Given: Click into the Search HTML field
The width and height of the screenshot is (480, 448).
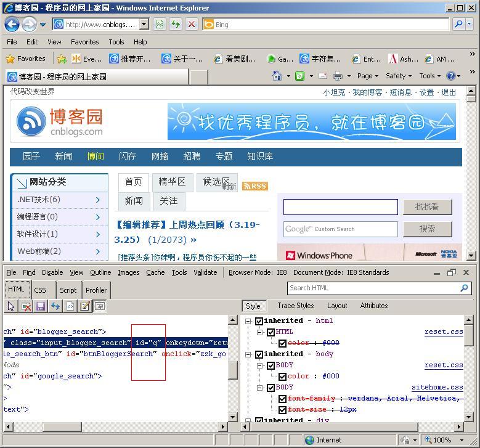Looking at the screenshot, I should pyautogui.click(x=373, y=288).
